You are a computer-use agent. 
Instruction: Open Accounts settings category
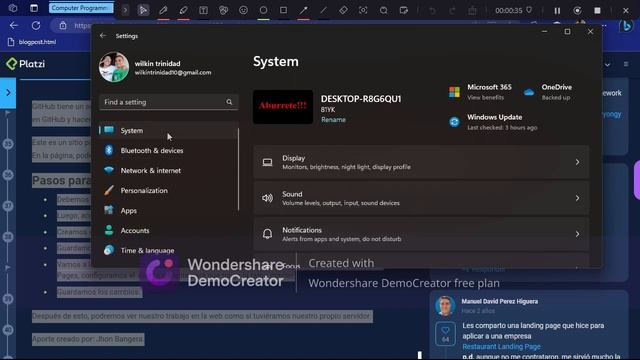(x=168, y=231)
